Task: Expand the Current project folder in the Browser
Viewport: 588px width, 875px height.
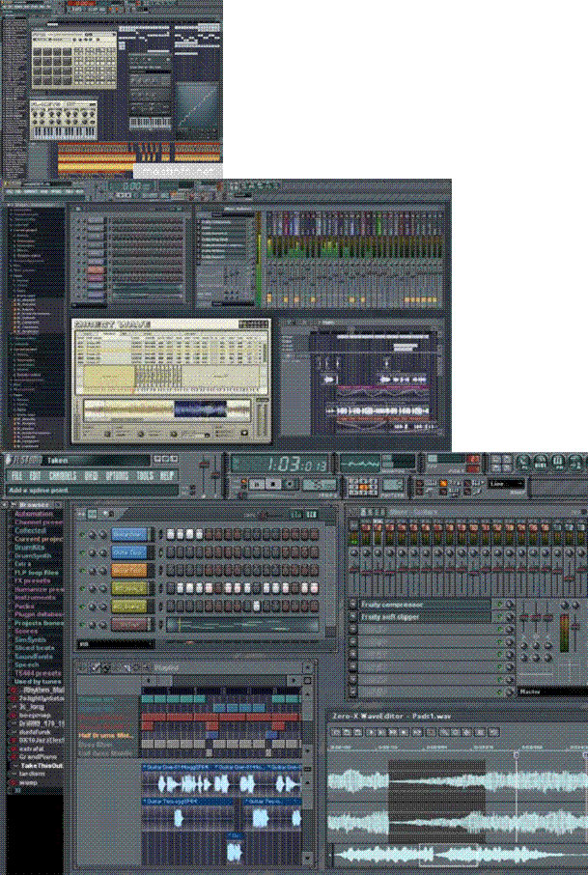Action: pos(38,539)
